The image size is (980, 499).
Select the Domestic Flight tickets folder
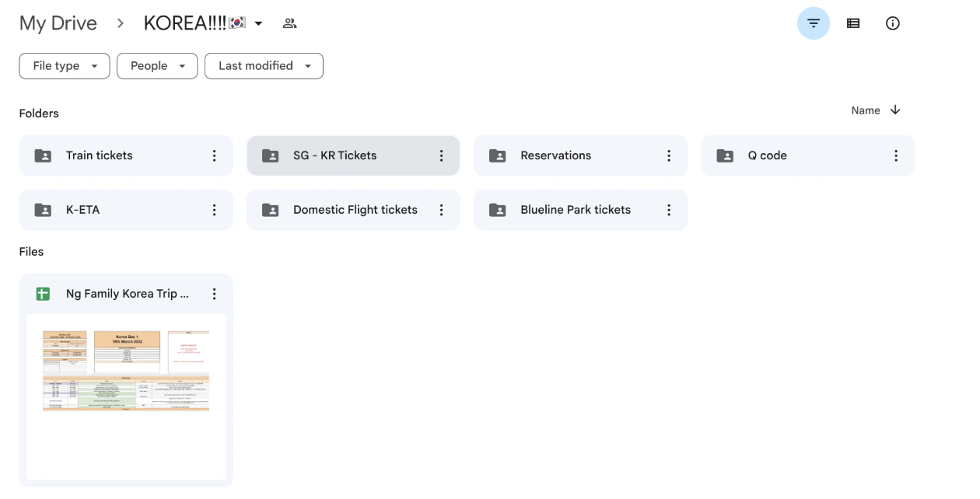[353, 210]
